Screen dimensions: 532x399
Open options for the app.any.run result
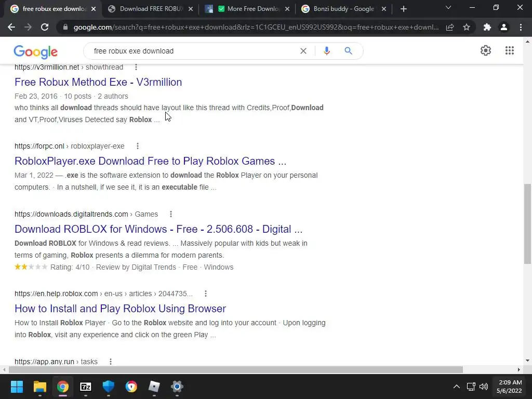(x=111, y=362)
